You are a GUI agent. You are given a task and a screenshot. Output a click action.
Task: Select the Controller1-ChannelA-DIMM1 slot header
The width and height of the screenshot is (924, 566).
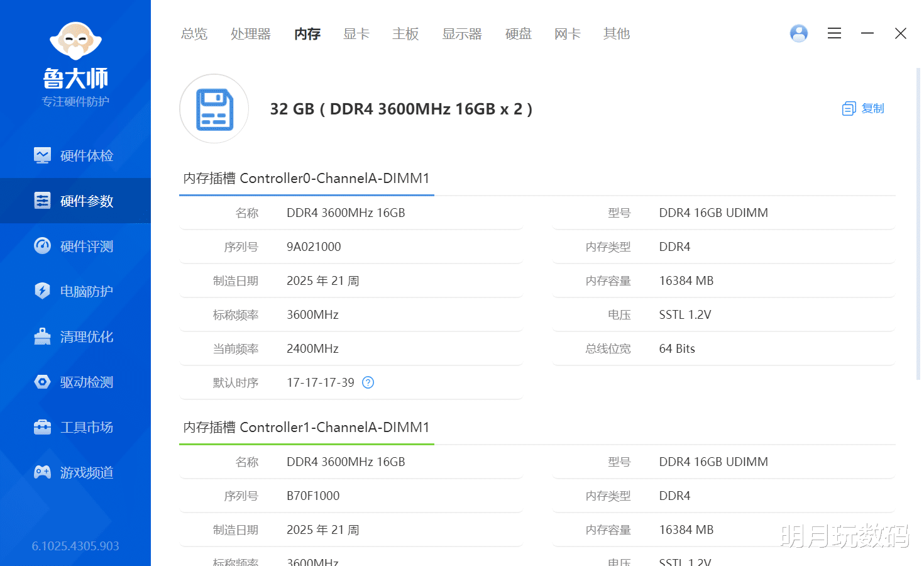307,428
